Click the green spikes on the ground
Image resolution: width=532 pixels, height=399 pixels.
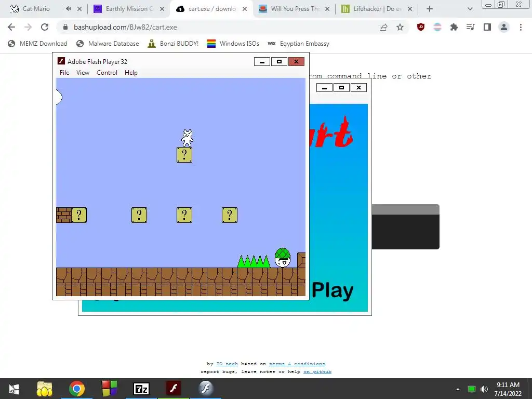(x=254, y=261)
